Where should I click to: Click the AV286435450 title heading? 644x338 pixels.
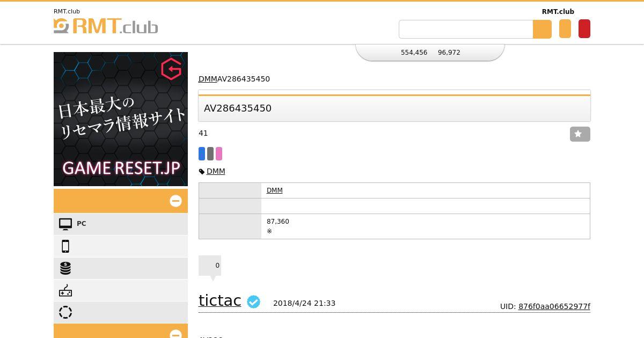(238, 108)
